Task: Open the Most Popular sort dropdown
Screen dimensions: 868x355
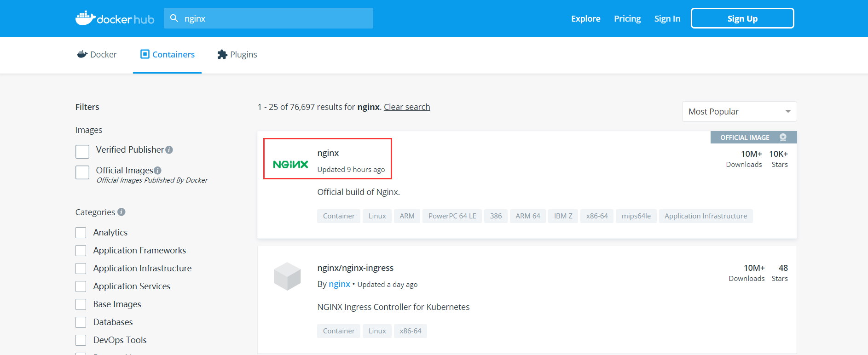Action: [739, 112]
